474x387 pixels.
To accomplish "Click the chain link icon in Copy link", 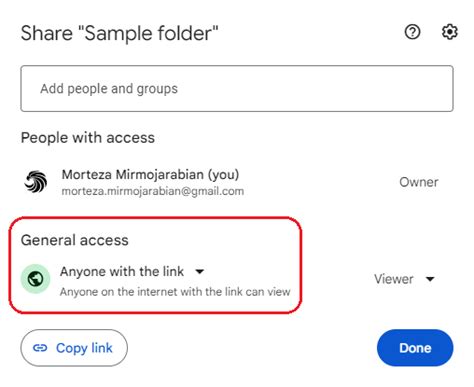I will [40, 348].
